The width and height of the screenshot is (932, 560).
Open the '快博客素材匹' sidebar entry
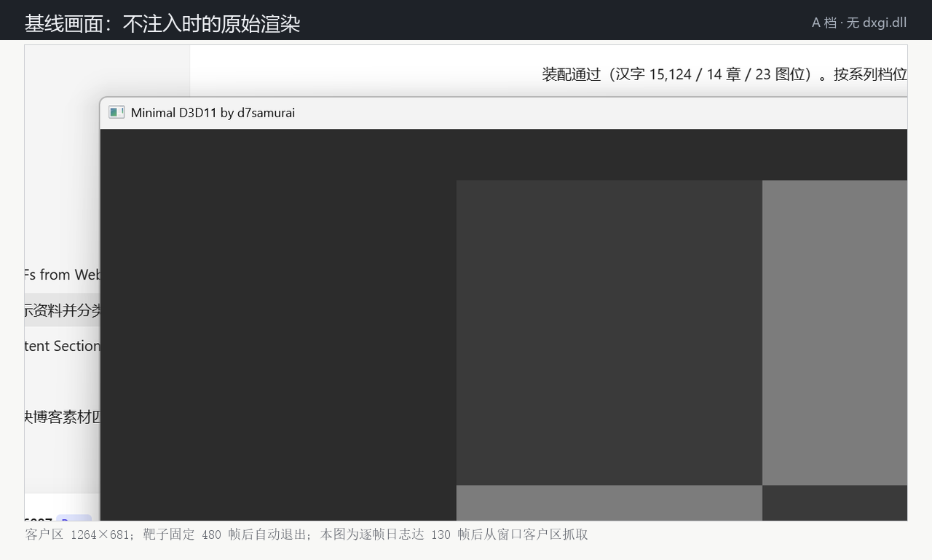62,417
